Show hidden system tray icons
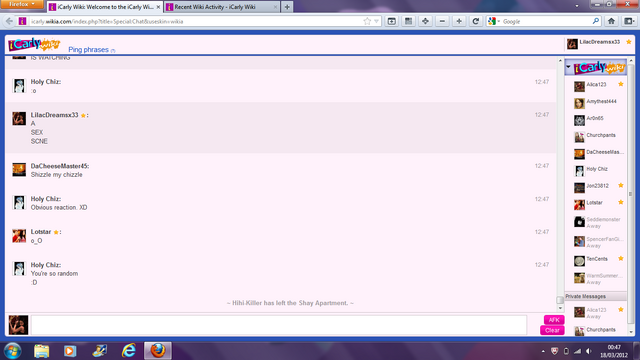 tap(543, 351)
